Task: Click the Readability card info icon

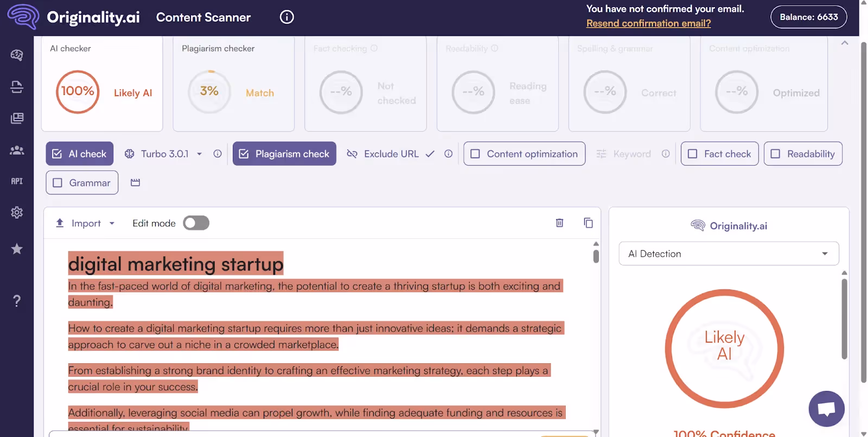Action: tap(494, 48)
